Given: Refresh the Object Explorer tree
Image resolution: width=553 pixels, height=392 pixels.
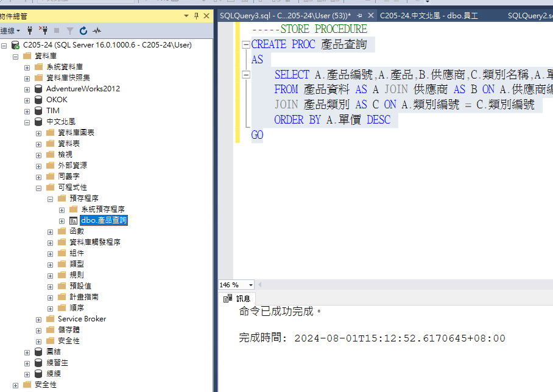Looking at the screenshot, I should click(x=83, y=30).
